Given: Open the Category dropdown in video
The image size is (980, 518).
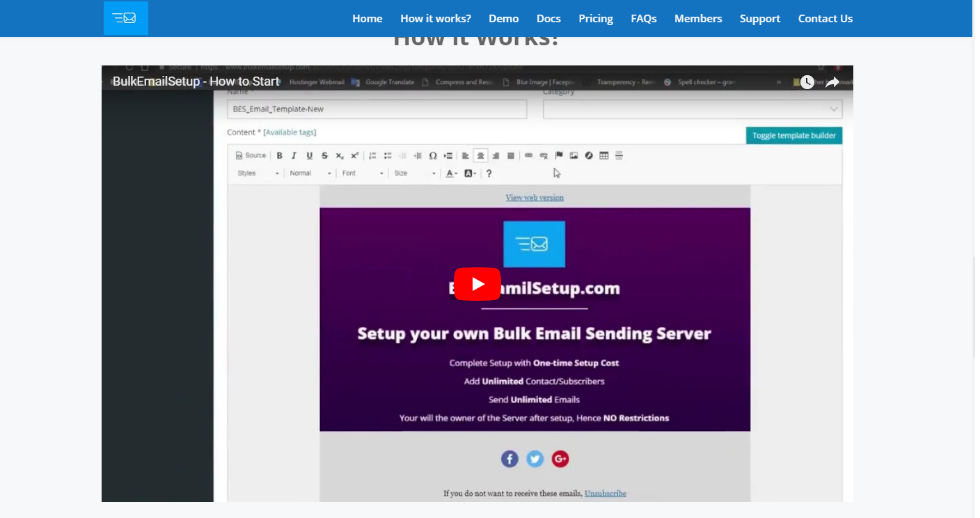Looking at the screenshot, I should pos(693,109).
